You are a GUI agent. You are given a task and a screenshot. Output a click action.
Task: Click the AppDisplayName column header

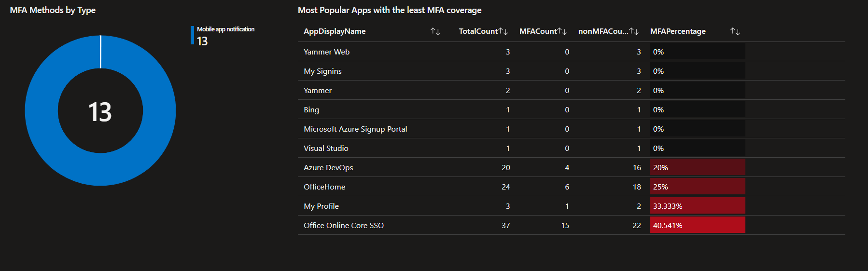[x=335, y=31]
